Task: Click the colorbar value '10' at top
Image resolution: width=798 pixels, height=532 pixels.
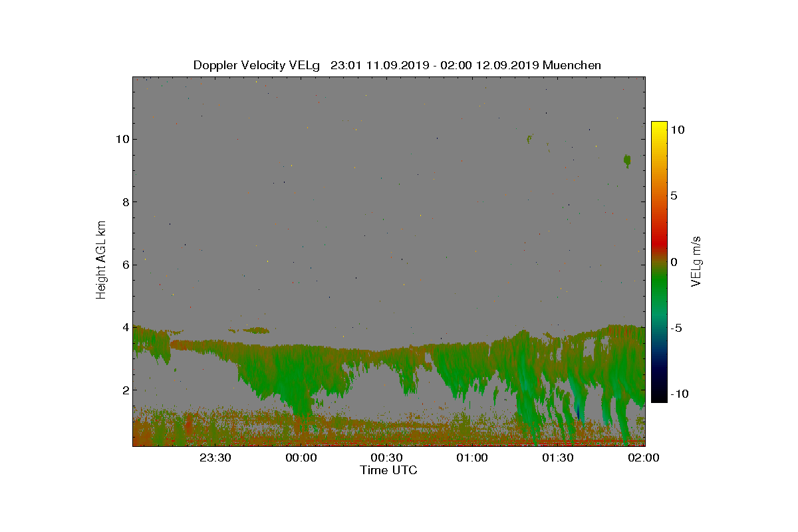Action: tap(678, 130)
